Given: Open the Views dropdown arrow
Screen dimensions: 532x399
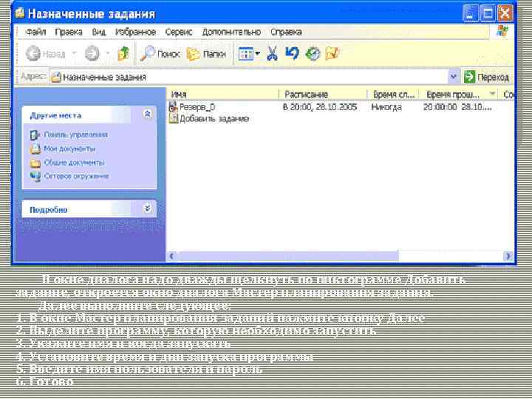Looking at the screenshot, I should (x=258, y=54).
